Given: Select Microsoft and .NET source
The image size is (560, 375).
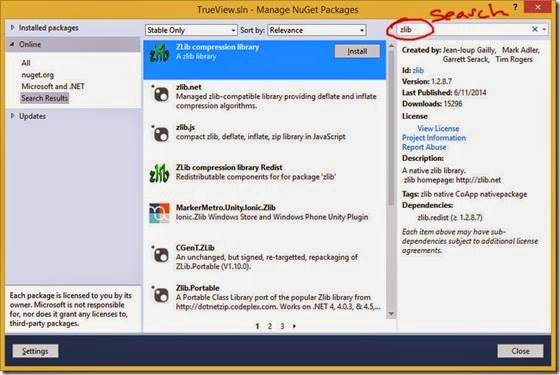Looking at the screenshot, I should pyautogui.click(x=53, y=86).
